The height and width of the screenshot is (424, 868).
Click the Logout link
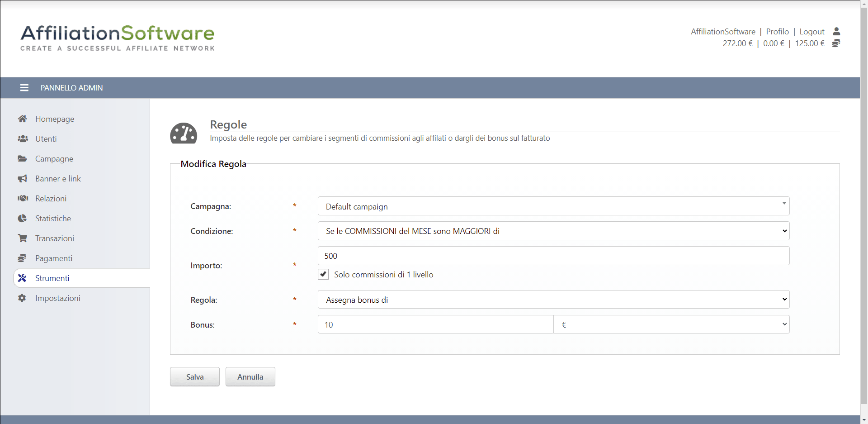(x=811, y=32)
